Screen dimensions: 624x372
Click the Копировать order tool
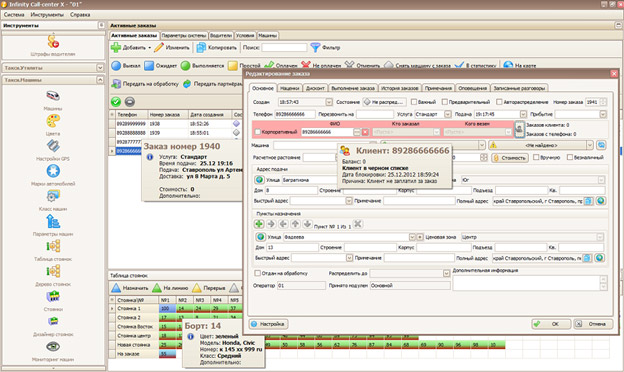[x=217, y=47]
